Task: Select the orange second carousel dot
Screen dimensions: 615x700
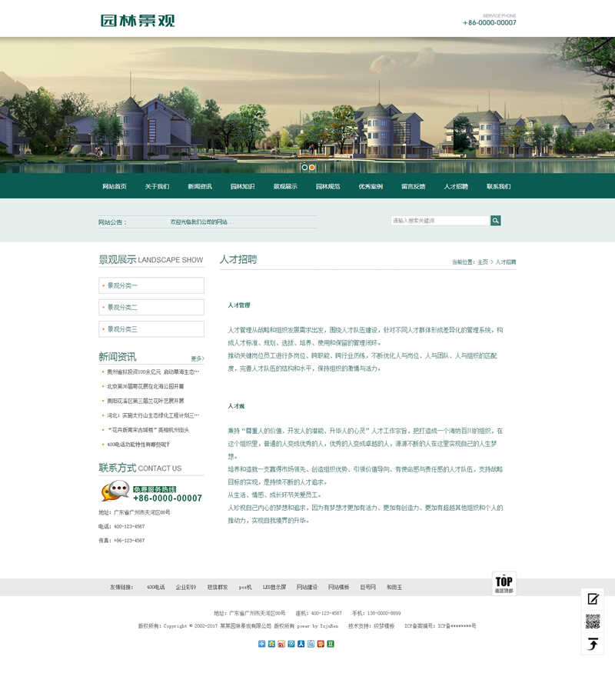Action: (312, 167)
